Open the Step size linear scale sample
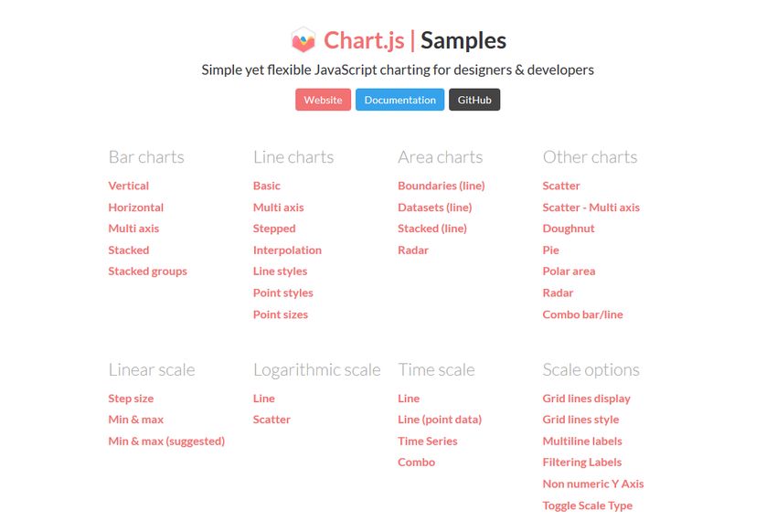 click(x=131, y=399)
